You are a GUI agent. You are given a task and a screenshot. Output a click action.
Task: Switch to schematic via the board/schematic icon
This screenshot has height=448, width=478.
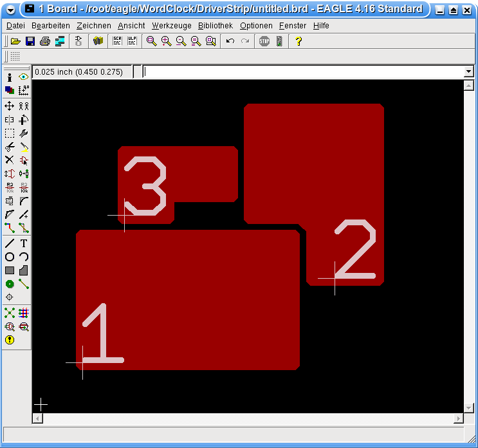(78, 41)
